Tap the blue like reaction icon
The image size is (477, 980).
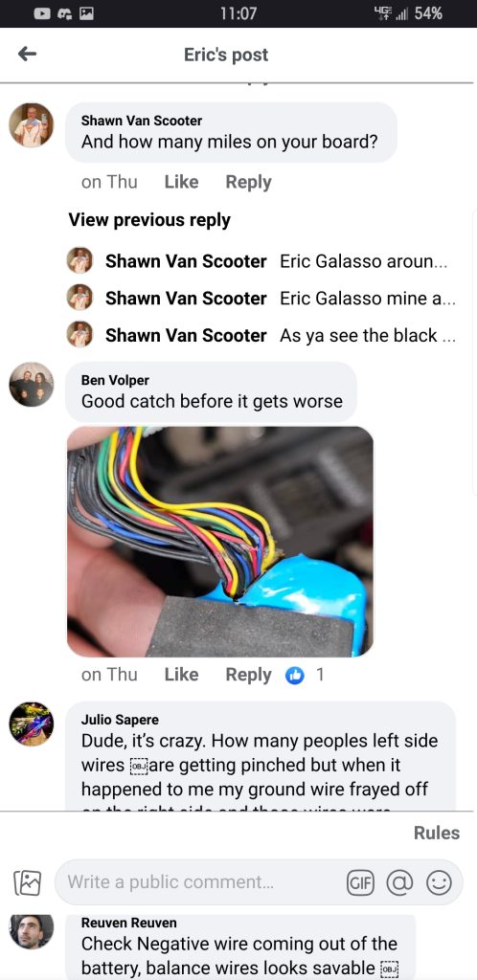[x=294, y=675]
